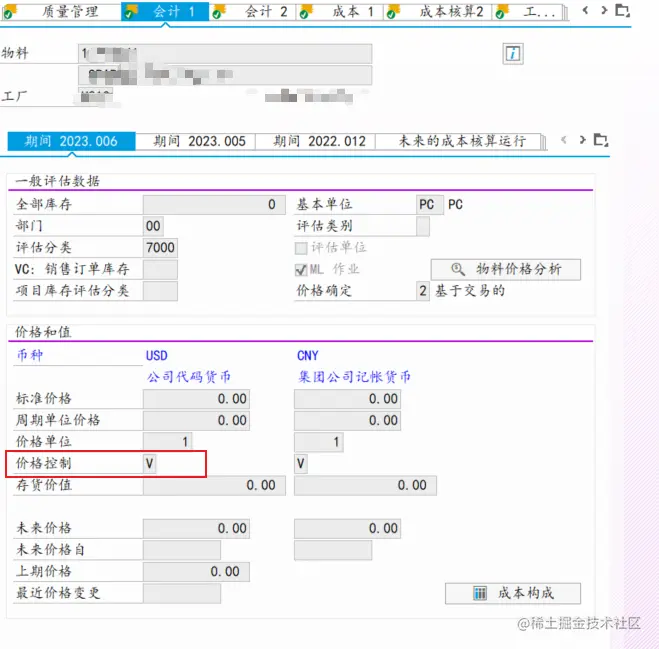Click the CNY 未来价格自 date field
Viewport: 659px width, 649px height.
(x=333, y=550)
